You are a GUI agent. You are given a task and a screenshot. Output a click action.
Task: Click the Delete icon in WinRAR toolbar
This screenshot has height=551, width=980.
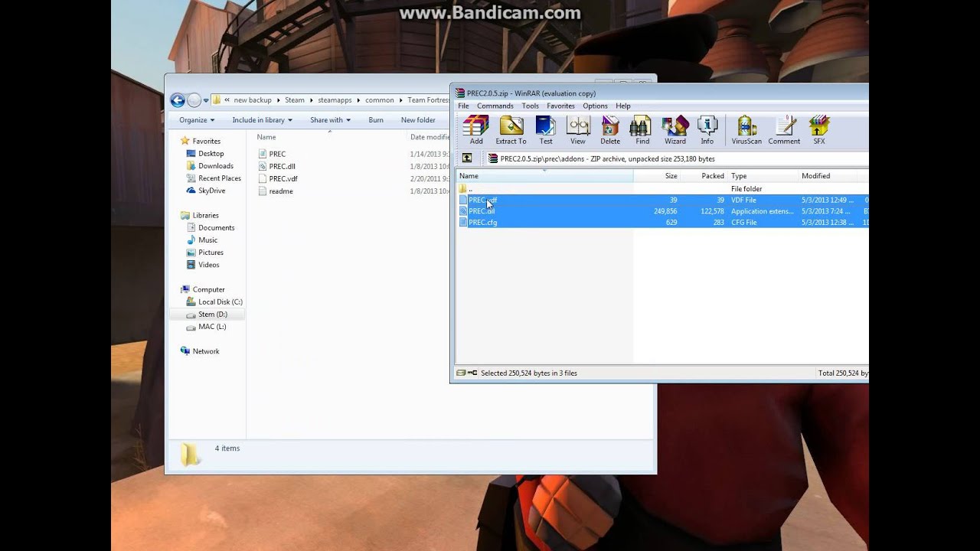(610, 129)
